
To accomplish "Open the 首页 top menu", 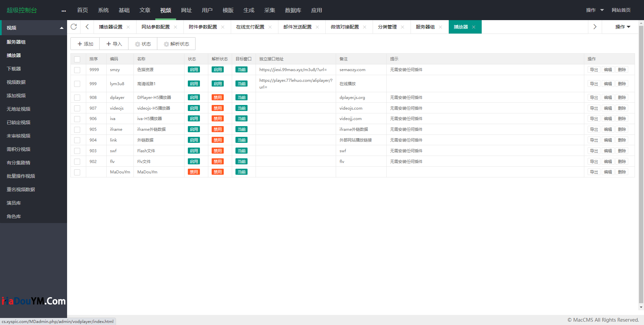I will (83, 10).
